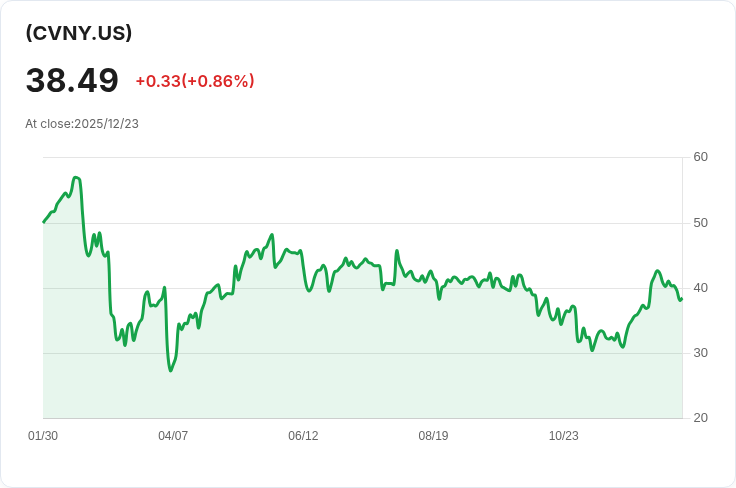Select the 30 y-axis price label
The width and height of the screenshot is (736, 488).
[x=700, y=353]
